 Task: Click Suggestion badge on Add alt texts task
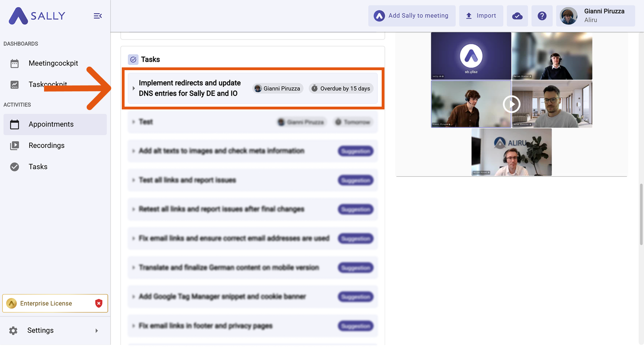(x=356, y=151)
